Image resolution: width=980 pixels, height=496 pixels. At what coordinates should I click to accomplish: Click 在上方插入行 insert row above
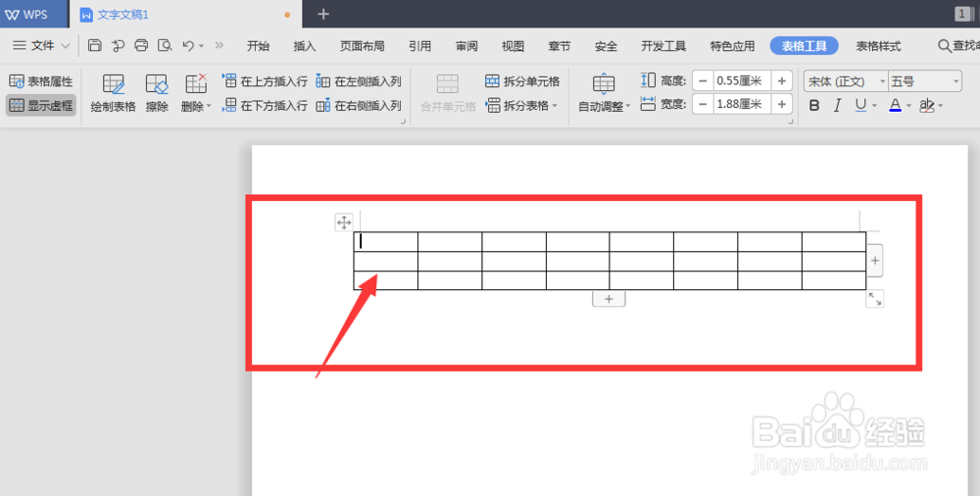pos(265,81)
